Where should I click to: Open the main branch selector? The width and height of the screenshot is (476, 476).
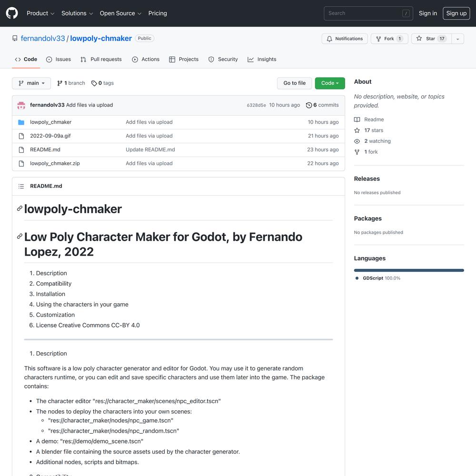pyautogui.click(x=31, y=83)
